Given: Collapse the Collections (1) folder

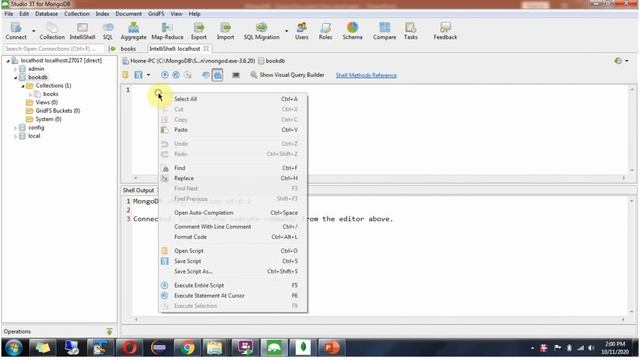Looking at the screenshot, I should point(23,86).
